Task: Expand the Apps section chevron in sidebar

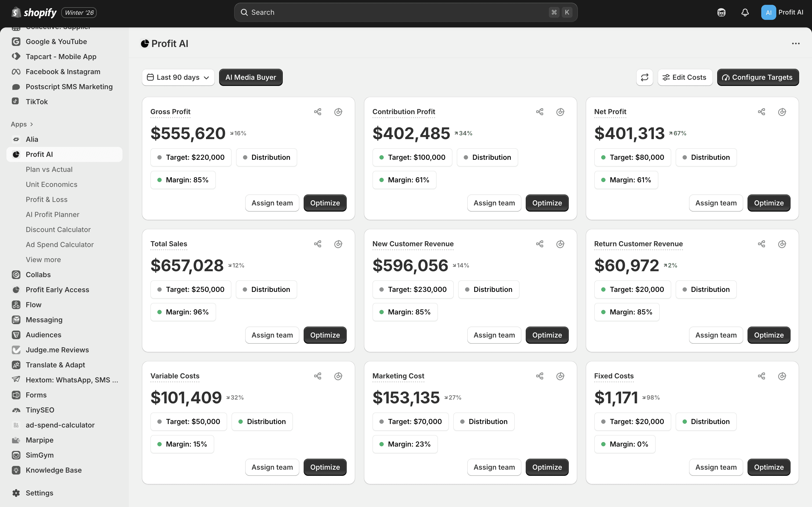Action: coord(31,124)
